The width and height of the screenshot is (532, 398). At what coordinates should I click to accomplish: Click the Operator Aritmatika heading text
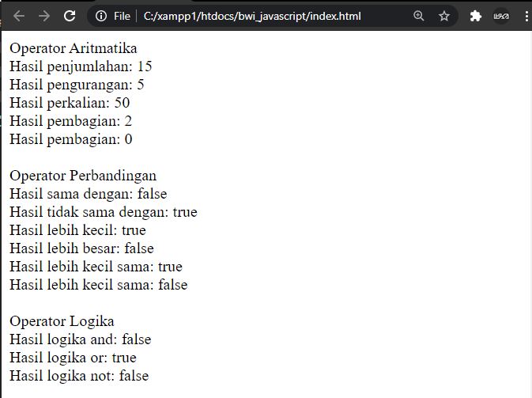tap(74, 48)
